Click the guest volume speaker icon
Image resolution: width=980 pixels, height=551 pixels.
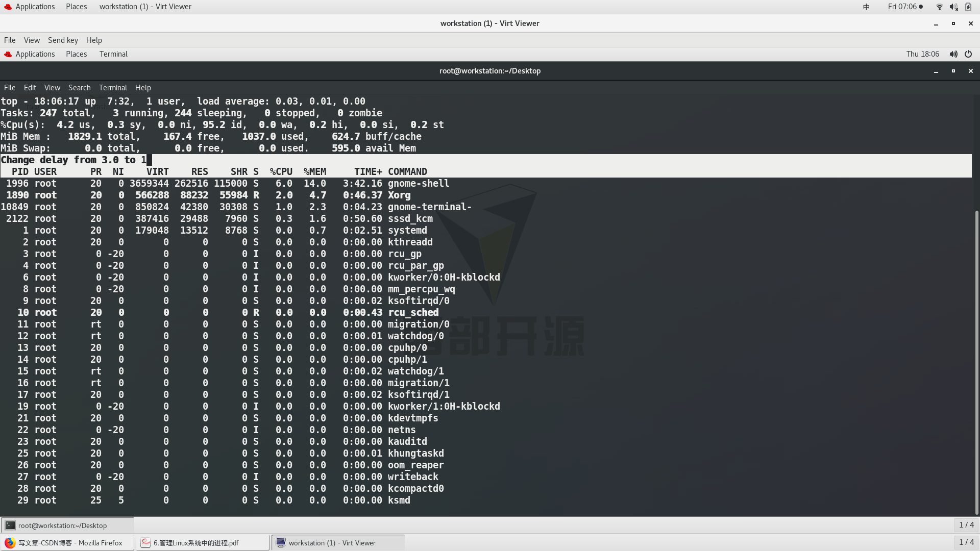(953, 54)
